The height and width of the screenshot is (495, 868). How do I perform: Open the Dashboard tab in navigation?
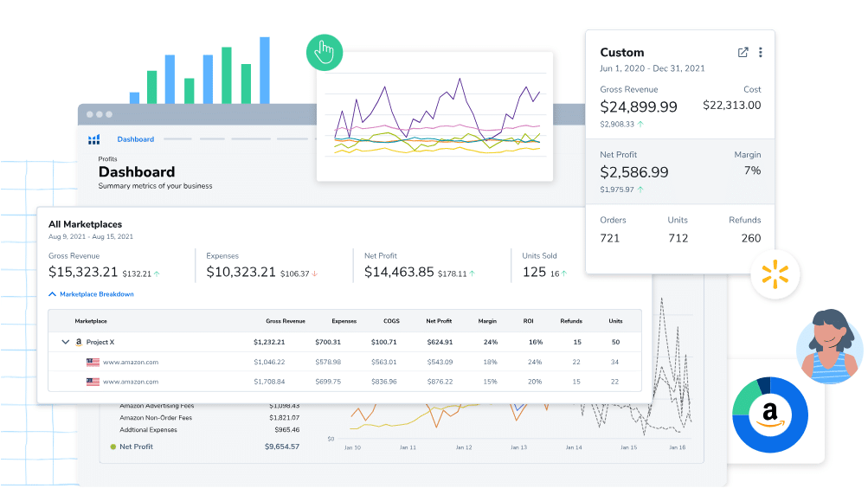click(136, 139)
